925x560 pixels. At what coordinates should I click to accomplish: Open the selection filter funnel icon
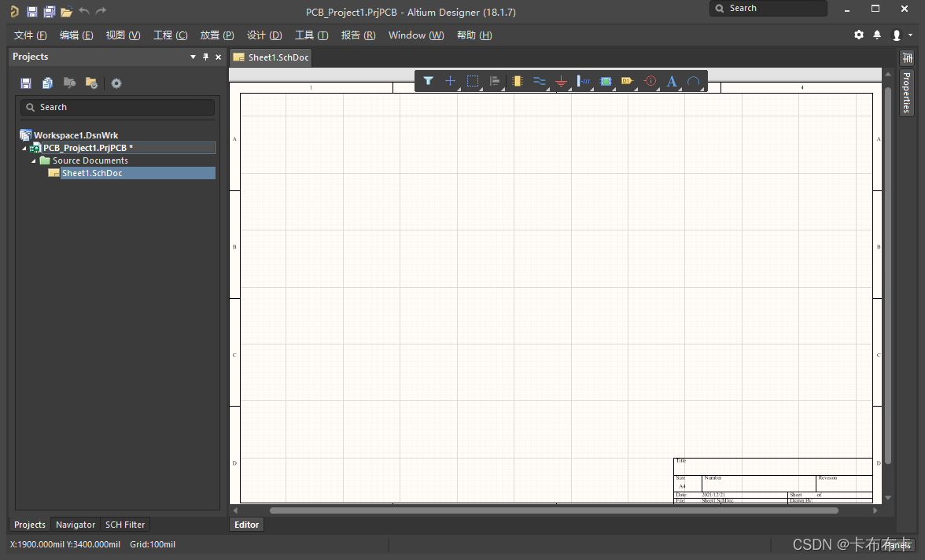[x=428, y=81]
